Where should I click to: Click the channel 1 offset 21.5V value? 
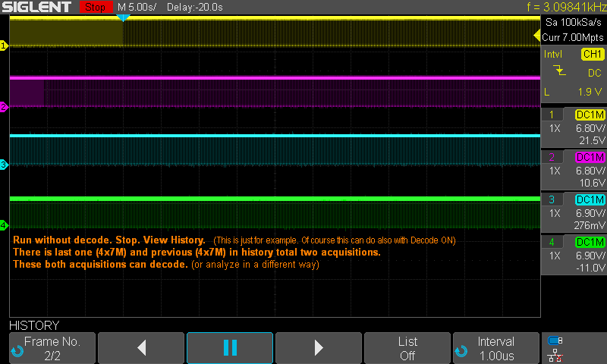592,140
